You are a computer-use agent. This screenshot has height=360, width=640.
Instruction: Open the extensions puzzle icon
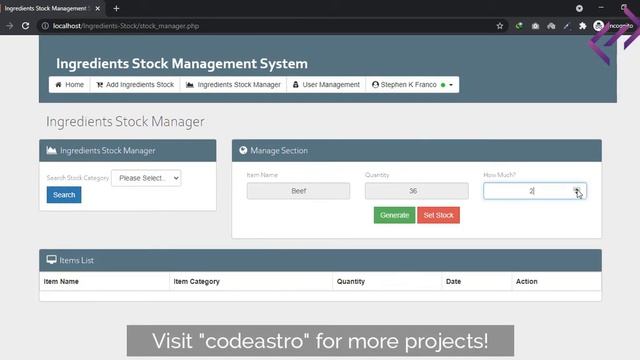coord(582,26)
